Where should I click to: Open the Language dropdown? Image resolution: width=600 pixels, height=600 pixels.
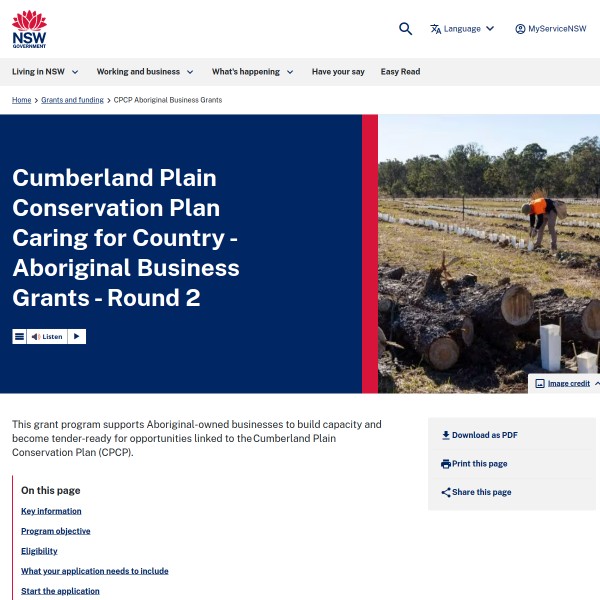[x=462, y=29]
